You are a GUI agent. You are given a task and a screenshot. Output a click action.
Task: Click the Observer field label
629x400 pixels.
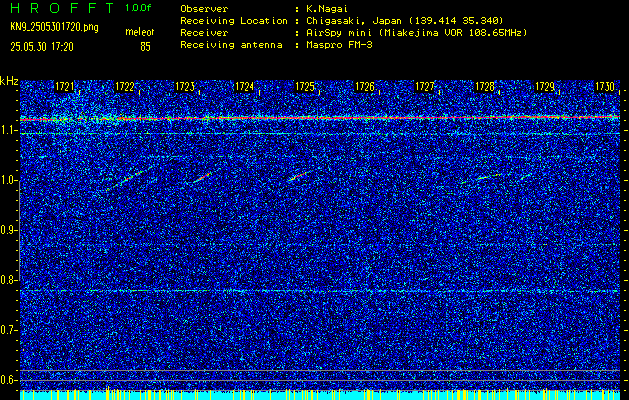[204, 8]
